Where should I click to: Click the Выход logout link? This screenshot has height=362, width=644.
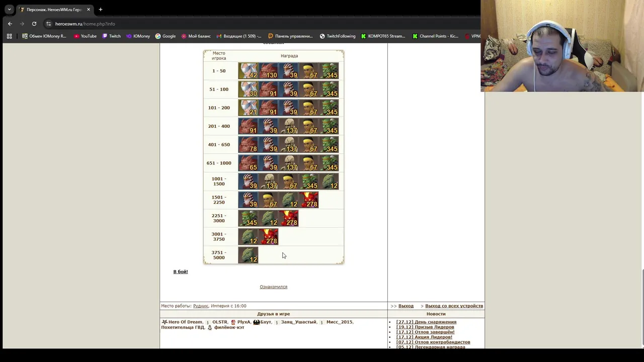(x=406, y=306)
